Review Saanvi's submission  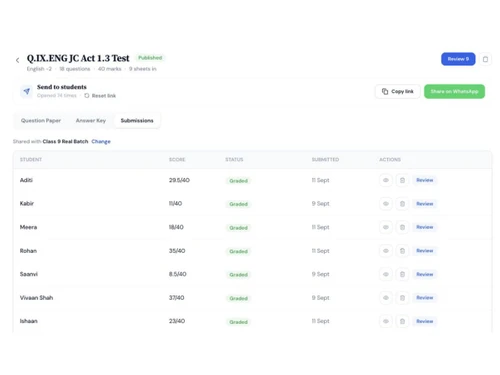tap(425, 274)
